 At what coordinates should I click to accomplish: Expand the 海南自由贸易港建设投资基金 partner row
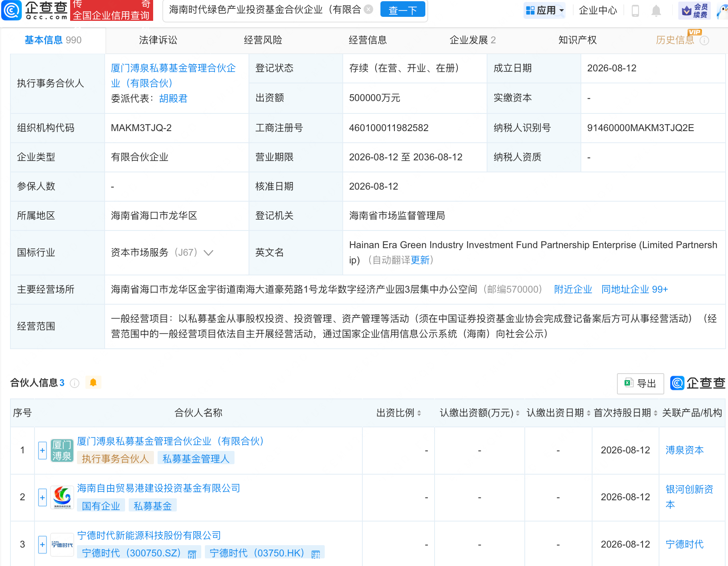coord(42,497)
